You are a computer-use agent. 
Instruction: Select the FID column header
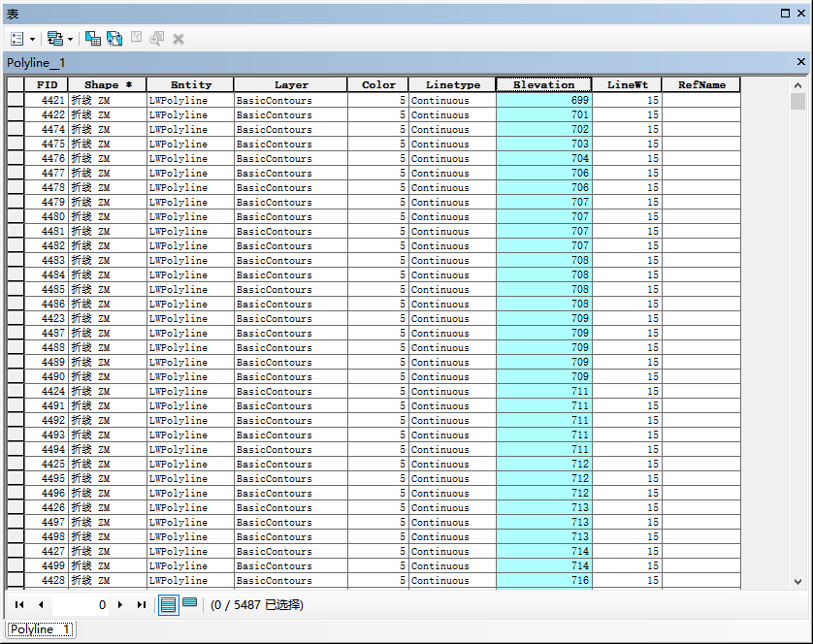click(x=47, y=85)
